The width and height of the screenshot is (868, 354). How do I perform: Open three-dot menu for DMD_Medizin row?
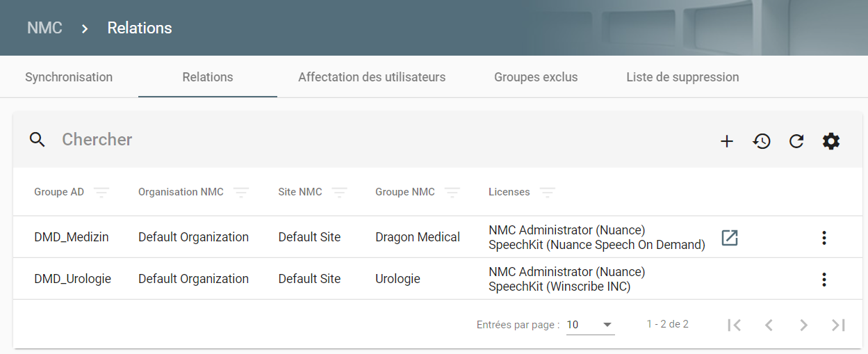tap(824, 238)
